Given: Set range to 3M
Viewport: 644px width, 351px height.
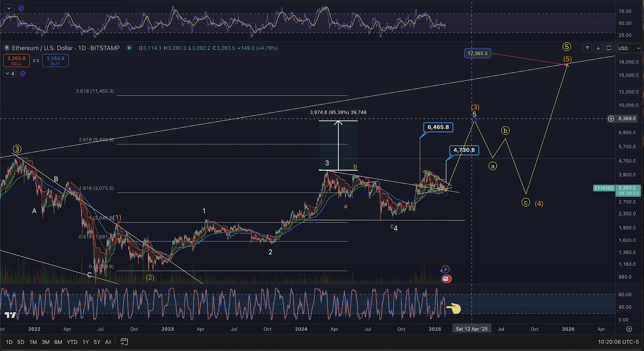Looking at the screenshot, I should (45, 342).
